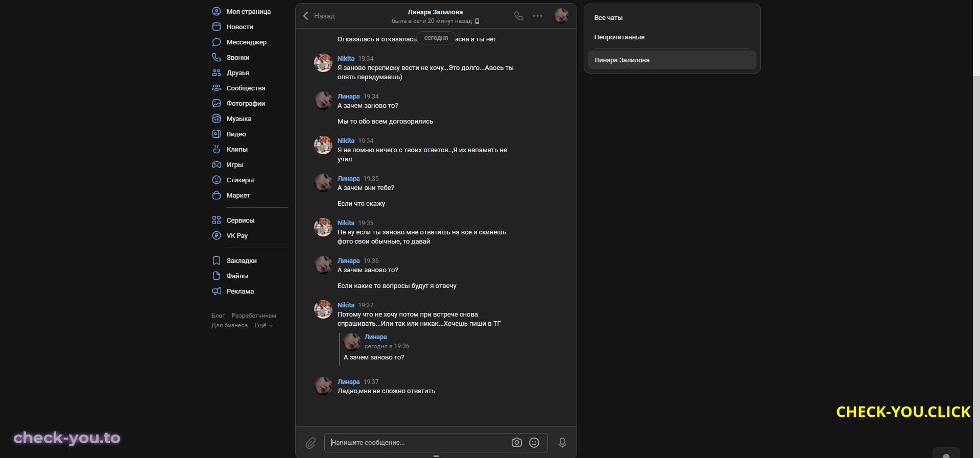Click the camera icon in message field
The height and width of the screenshot is (458, 980).
[x=517, y=443]
